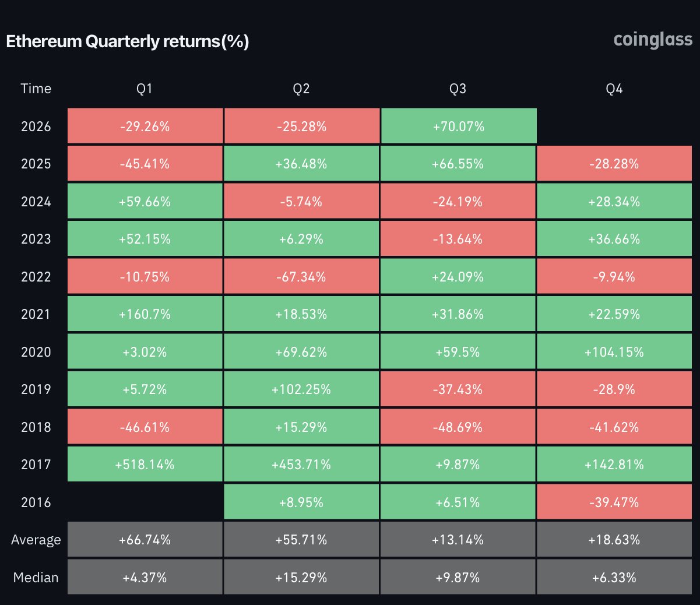Click the Average Q1 +66.74% cell
This screenshot has width=700, height=605.
pos(145,540)
